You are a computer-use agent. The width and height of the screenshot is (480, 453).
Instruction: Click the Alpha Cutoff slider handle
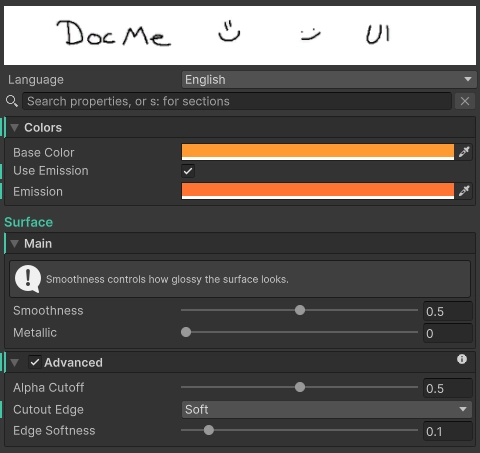(300, 387)
